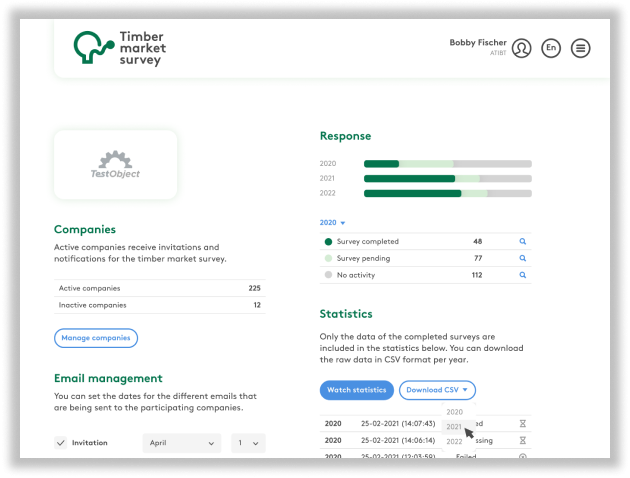Inspect Survey pending with magnifier icon

coord(522,258)
